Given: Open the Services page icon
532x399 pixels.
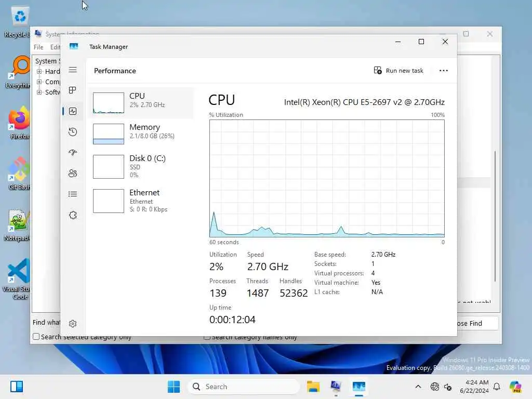Looking at the screenshot, I should (x=73, y=215).
